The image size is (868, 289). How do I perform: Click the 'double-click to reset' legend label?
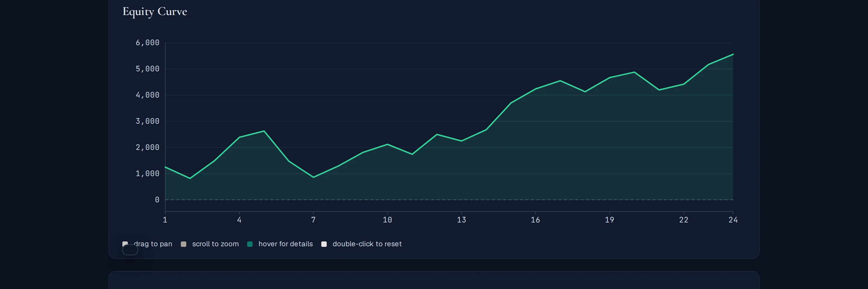click(367, 244)
